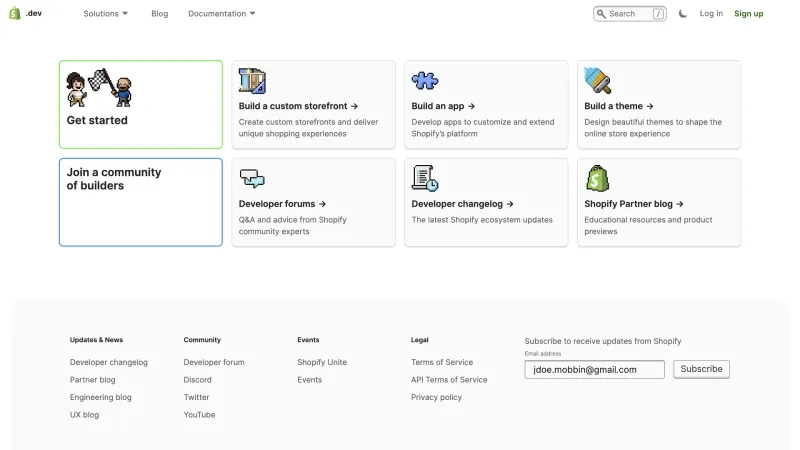Open footer Shopify Unite link
This screenshot has width=800, height=450.
click(x=322, y=362)
